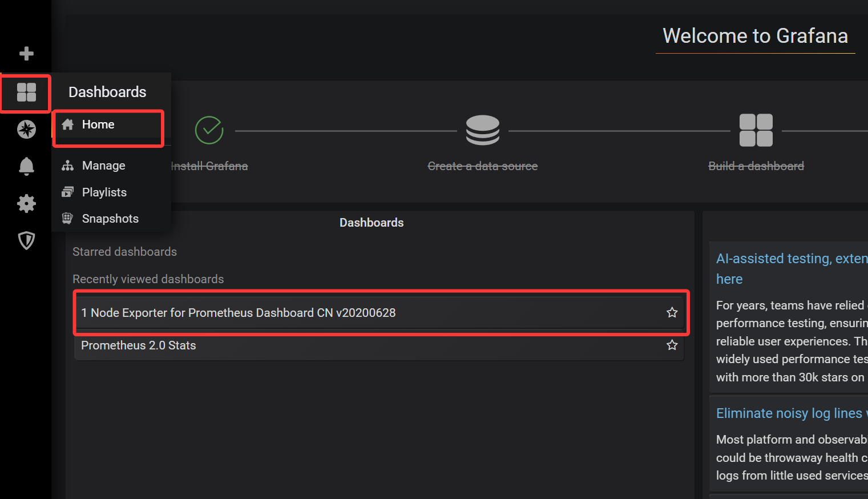Open the Configuration gear icon
This screenshot has height=499, width=868.
[x=26, y=203]
